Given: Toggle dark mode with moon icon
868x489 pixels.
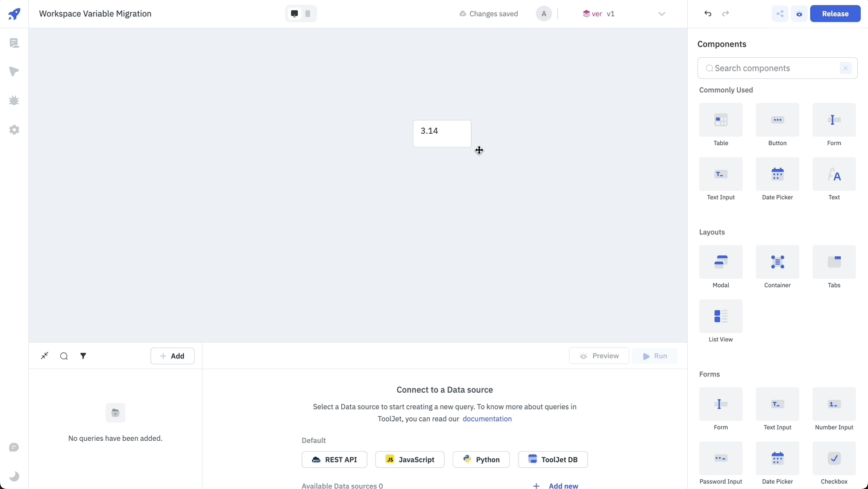Looking at the screenshot, I should (x=14, y=476).
